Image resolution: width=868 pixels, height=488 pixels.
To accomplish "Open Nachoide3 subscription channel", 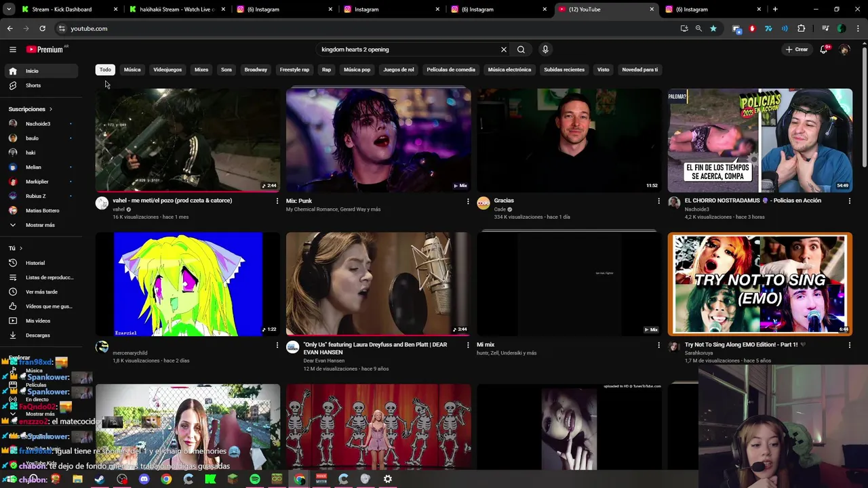I will pyautogui.click(x=41, y=124).
